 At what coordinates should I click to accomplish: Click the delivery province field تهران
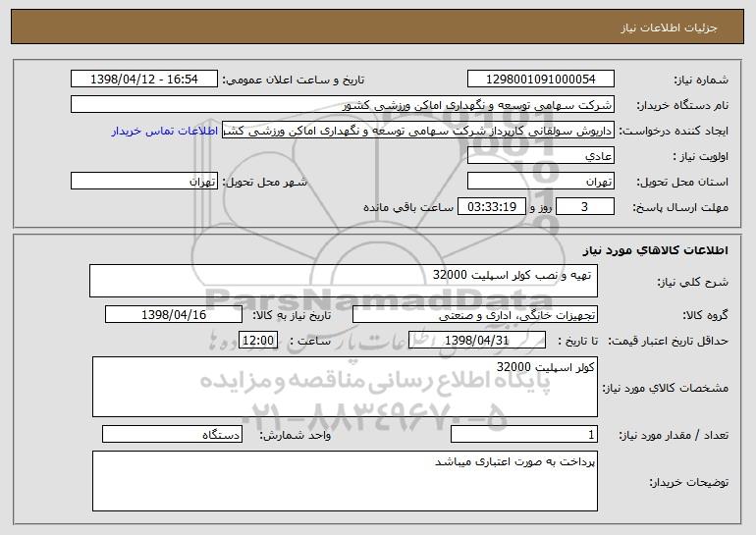click(540, 182)
